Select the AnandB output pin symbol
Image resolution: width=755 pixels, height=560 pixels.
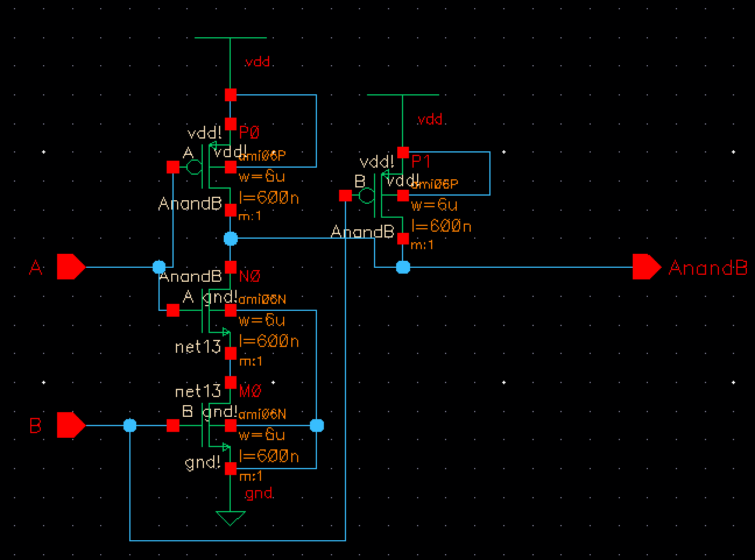pos(647,267)
